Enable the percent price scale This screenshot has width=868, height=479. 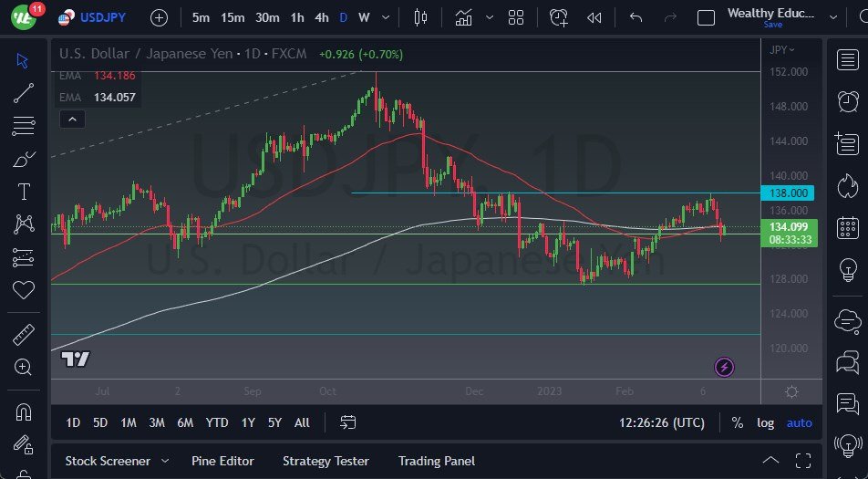coord(737,422)
